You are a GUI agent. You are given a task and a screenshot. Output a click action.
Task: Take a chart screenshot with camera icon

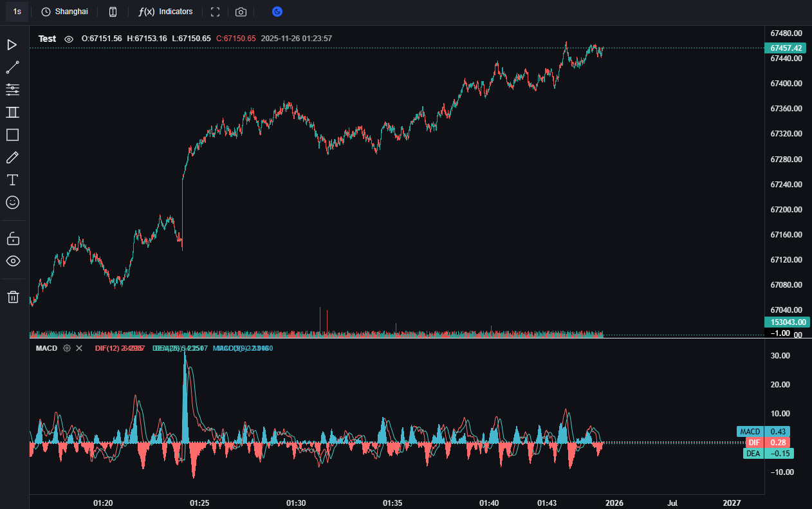click(241, 12)
